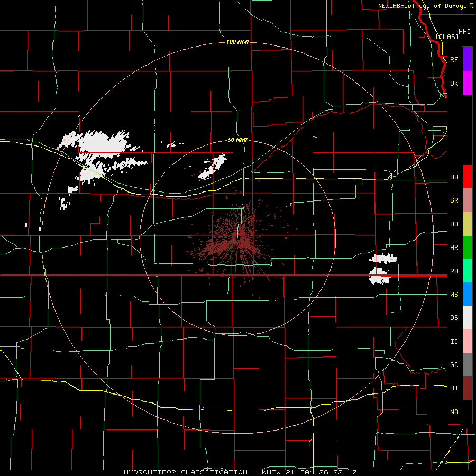
Task: Click the ND legend label
Action: pos(454,412)
